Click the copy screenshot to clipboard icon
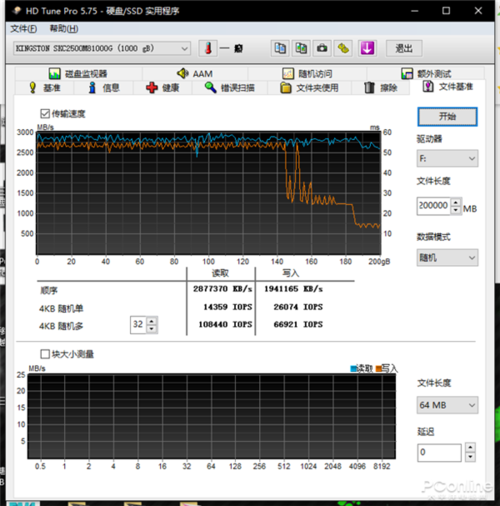The height and width of the screenshot is (506, 500). (x=301, y=49)
